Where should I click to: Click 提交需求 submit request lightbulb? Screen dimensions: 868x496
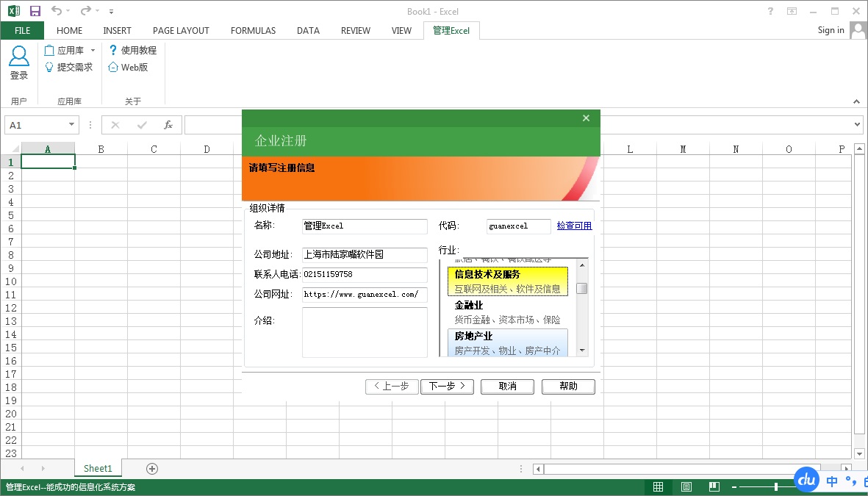(68, 67)
